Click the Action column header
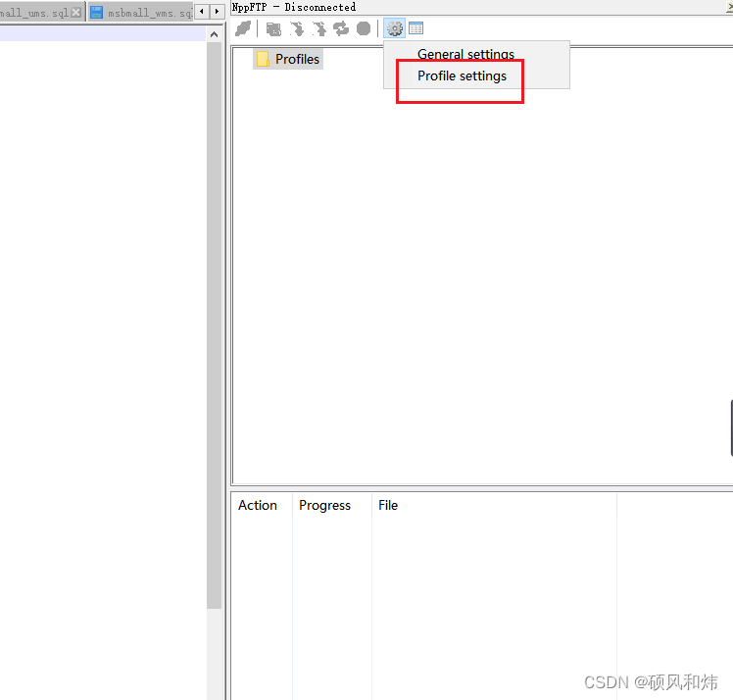The image size is (733, 700). click(x=262, y=506)
